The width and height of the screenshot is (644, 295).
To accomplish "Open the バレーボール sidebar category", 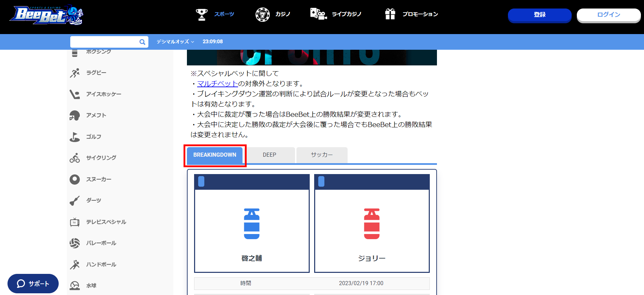I will pyautogui.click(x=101, y=243).
